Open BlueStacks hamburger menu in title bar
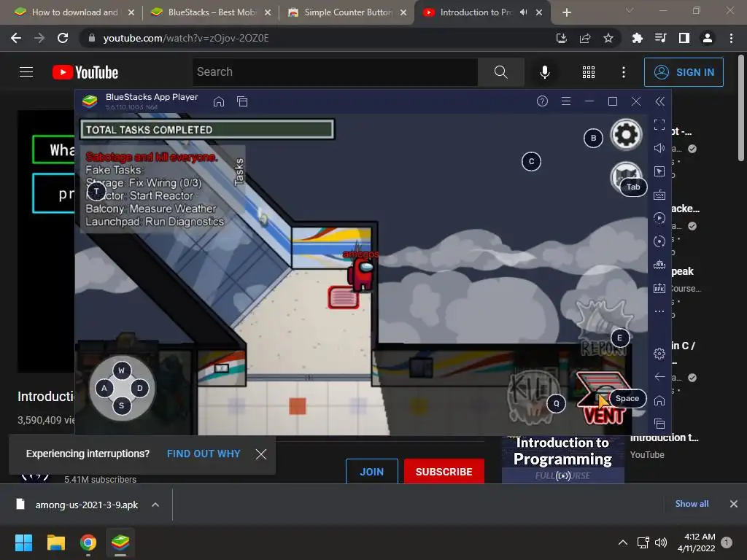Image resolution: width=747 pixels, height=560 pixels. (566, 101)
